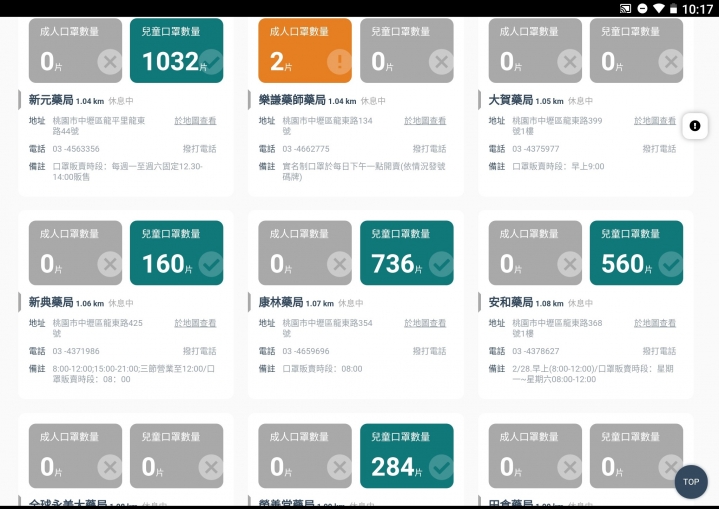Viewport: 720px width, 509px height.
Task: Tap the battery status icon
Action: coord(673,8)
